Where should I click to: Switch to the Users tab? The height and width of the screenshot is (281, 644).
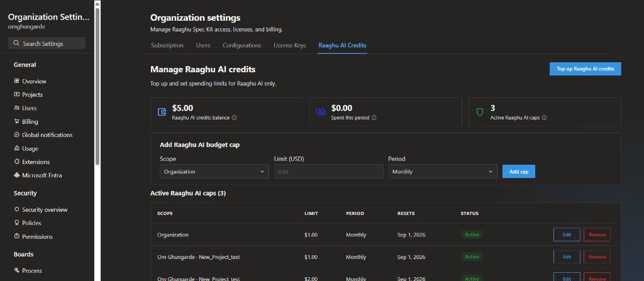point(203,45)
